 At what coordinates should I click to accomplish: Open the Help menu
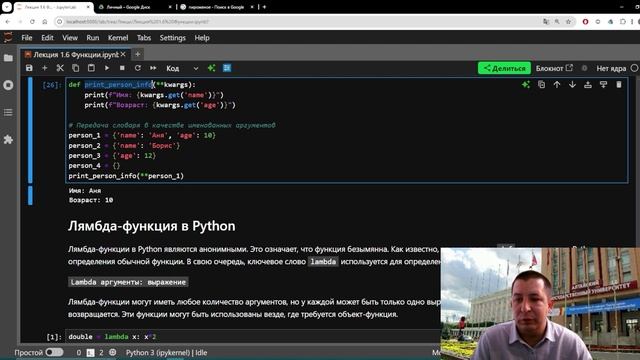click(202, 38)
